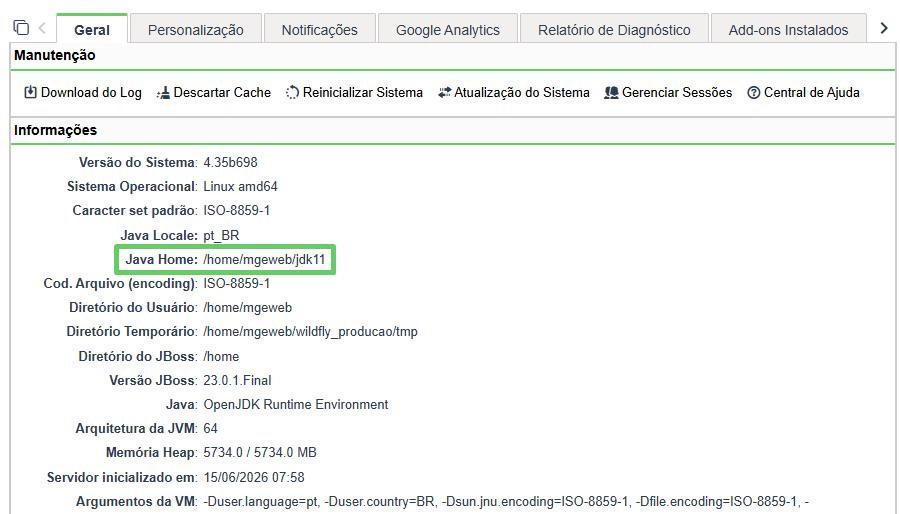The width and height of the screenshot is (900, 514).
Task: Click the Arquitetura da JVM value 64
Action: click(210, 429)
